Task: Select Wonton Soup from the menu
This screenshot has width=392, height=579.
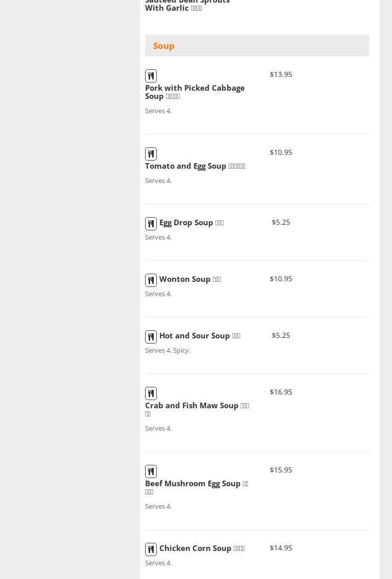Action: 190,279
